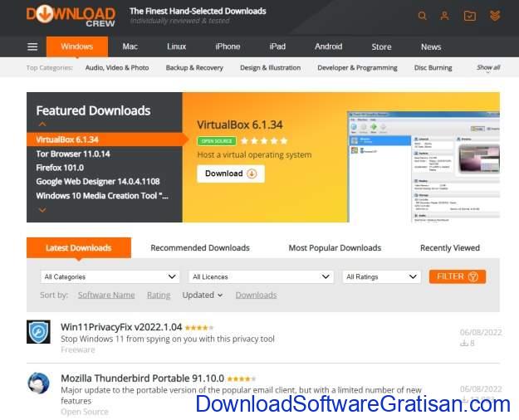Open Backup & Recovery category
The image size is (519, 420).
(x=194, y=68)
